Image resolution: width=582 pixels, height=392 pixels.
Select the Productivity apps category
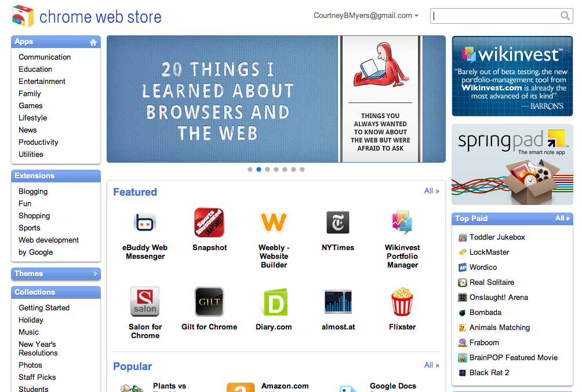[x=38, y=142]
